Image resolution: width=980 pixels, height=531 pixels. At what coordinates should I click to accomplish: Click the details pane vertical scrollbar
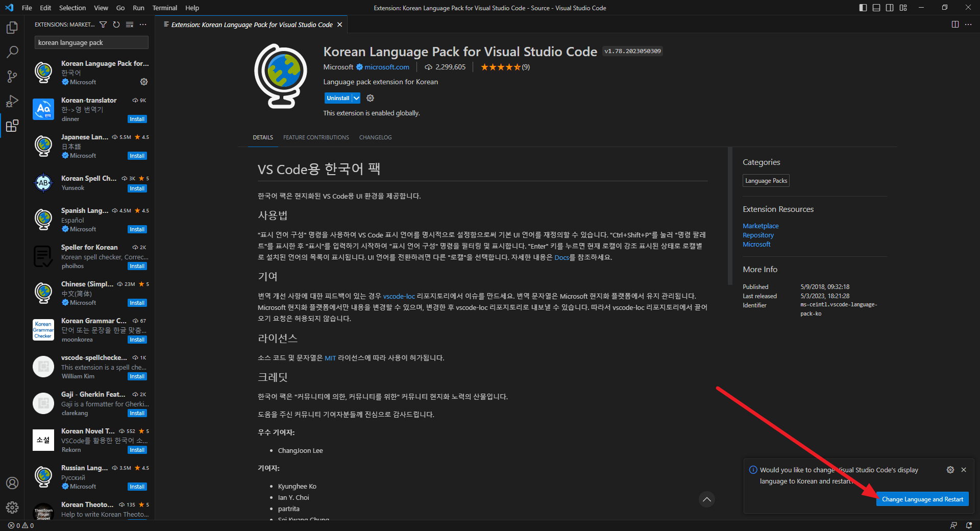tap(730, 215)
